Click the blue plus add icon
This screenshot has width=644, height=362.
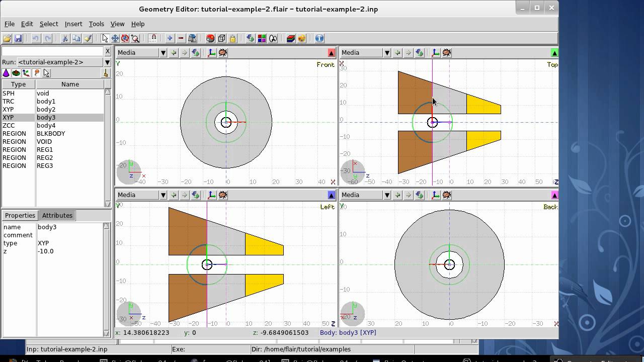click(170, 38)
